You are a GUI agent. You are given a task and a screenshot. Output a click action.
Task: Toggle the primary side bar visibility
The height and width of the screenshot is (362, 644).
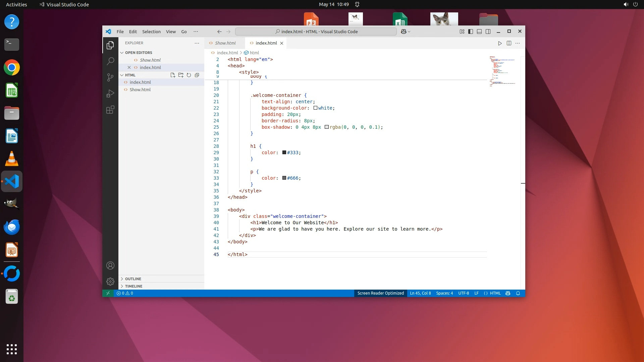pyautogui.click(x=471, y=32)
